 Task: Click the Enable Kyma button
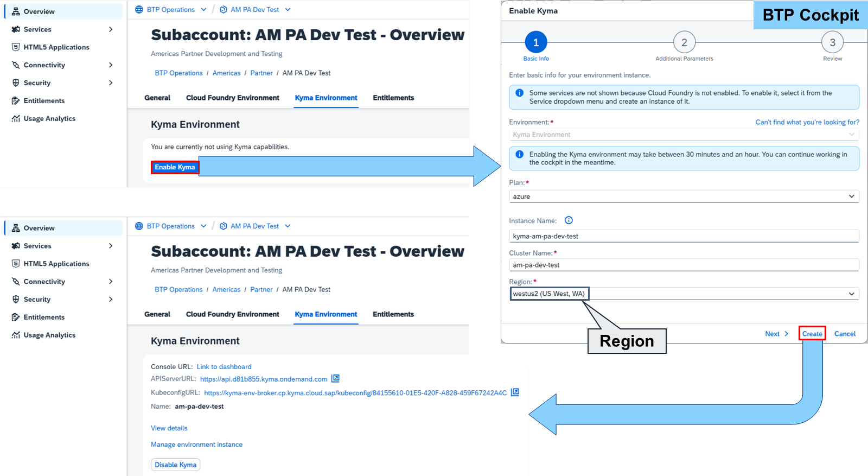[175, 167]
